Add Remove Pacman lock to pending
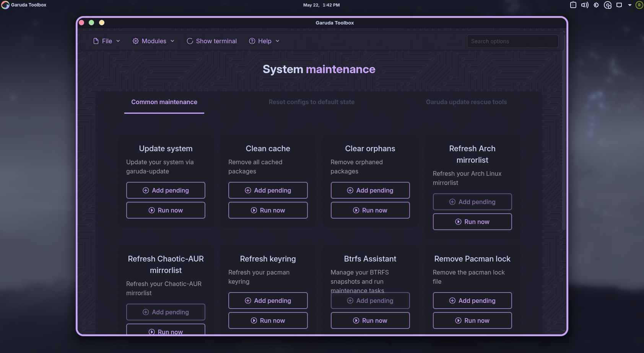This screenshot has width=644, height=353. click(x=472, y=301)
